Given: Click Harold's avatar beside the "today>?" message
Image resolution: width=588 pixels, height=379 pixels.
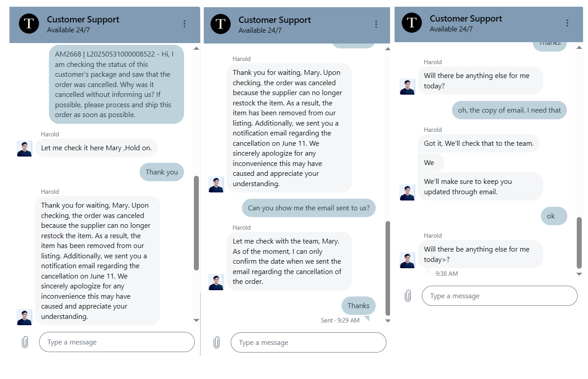Looking at the screenshot, I should 407,260.
